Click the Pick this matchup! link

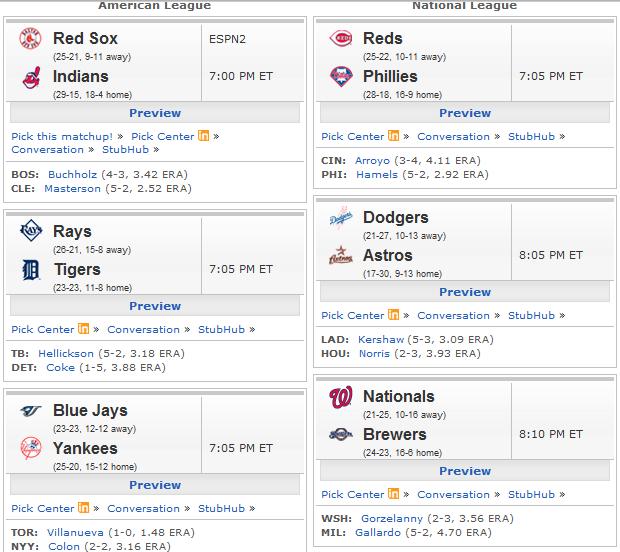pos(62,136)
